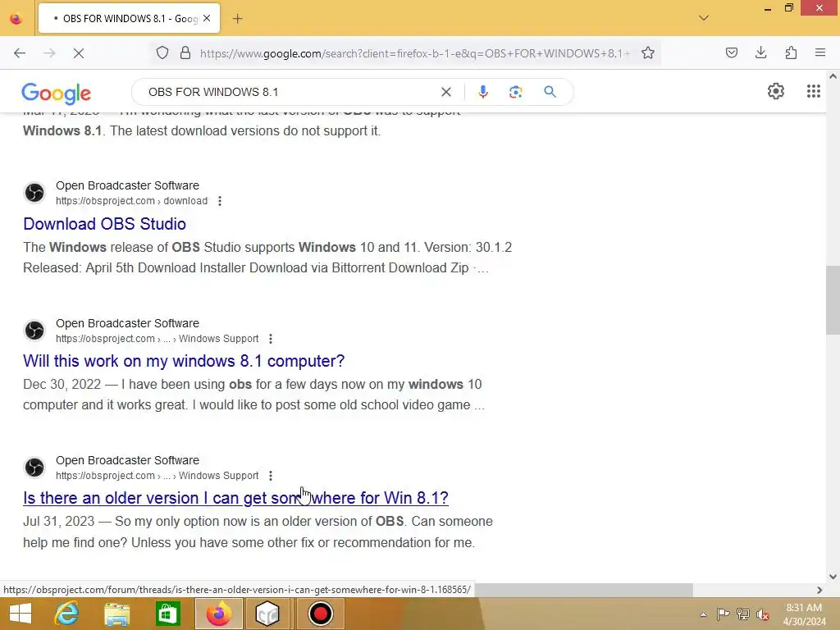This screenshot has height=630, width=840.
Task: Click the scroll down arrow of the page
Action: [833, 577]
